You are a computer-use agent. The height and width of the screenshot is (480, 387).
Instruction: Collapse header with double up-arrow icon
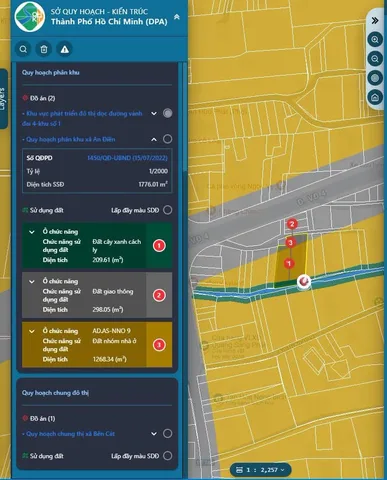[x=177, y=17]
